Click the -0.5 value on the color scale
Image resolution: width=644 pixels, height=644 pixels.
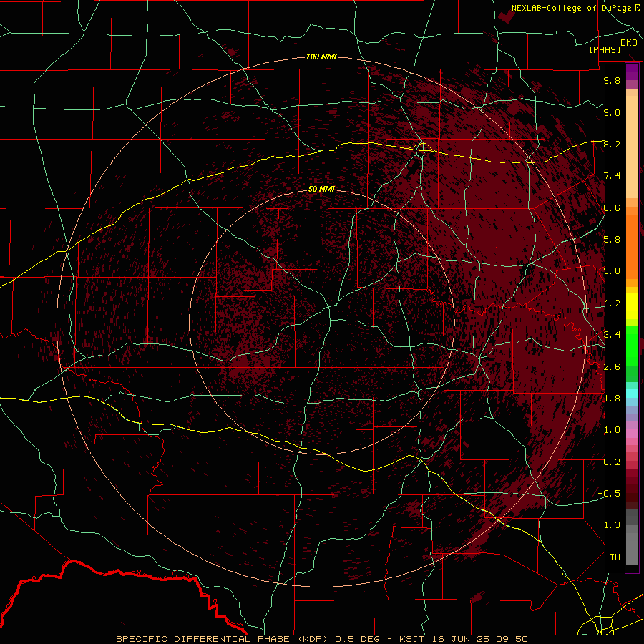click(x=609, y=494)
